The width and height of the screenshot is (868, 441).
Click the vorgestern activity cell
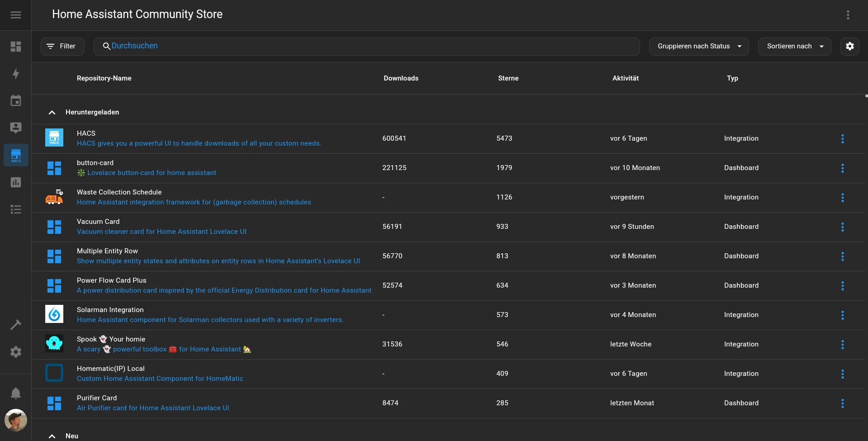(x=627, y=197)
